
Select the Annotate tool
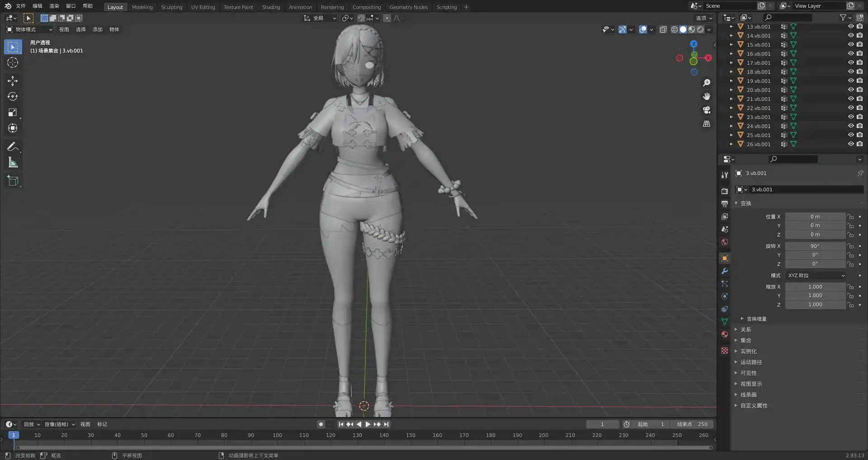(13, 147)
